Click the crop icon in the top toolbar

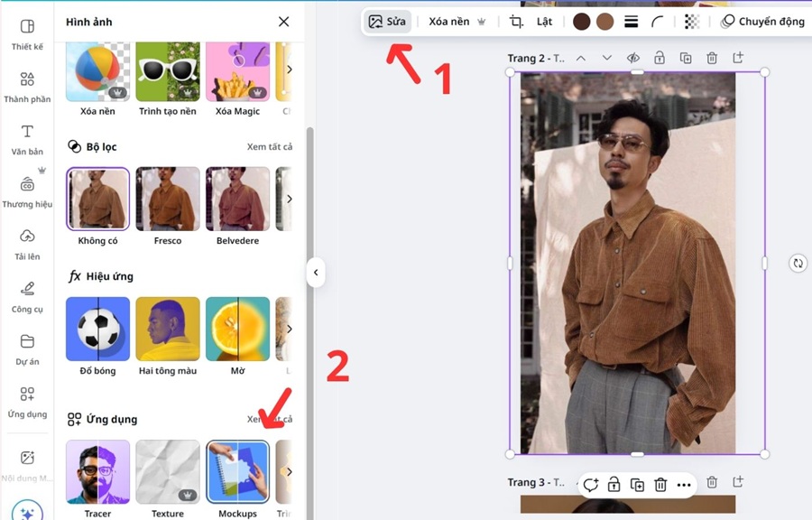coord(516,22)
